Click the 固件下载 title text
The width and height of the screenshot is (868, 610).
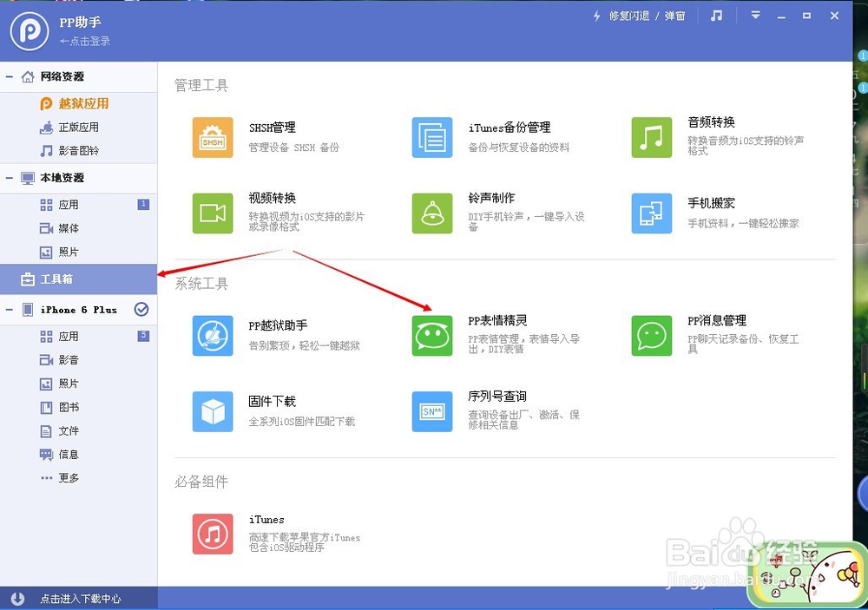click(x=272, y=401)
